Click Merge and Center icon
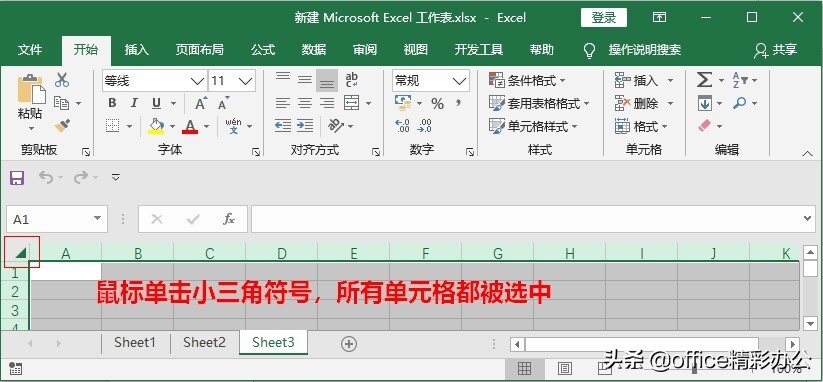The width and height of the screenshot is (823, 382). pyautogui.click(x=352, y=103)
